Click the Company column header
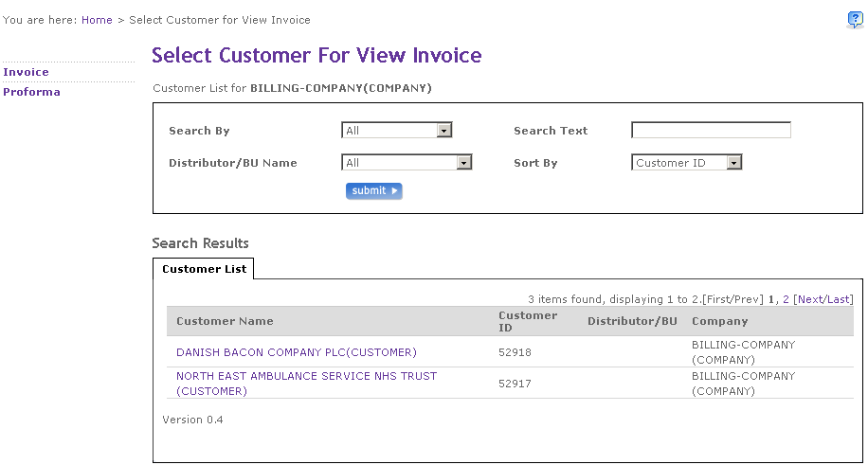The image size is (868, 465). pyautogui.click(x=719, y=321)
